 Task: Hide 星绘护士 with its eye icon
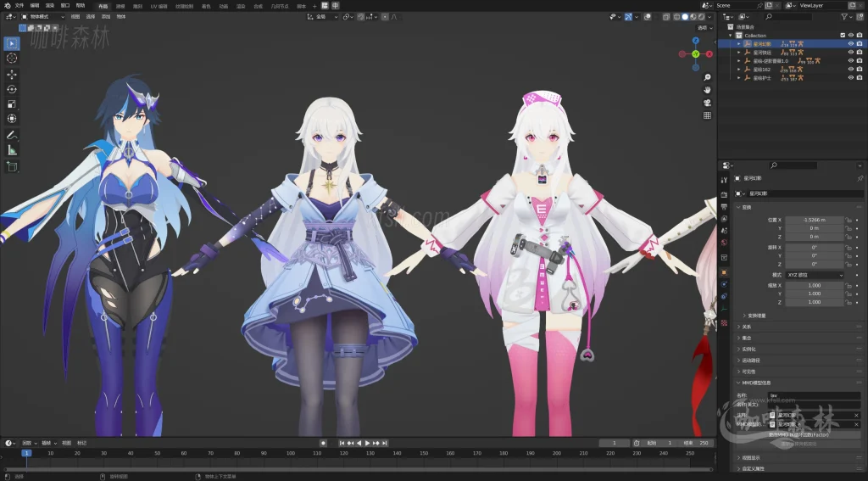(x=851, y=77)
